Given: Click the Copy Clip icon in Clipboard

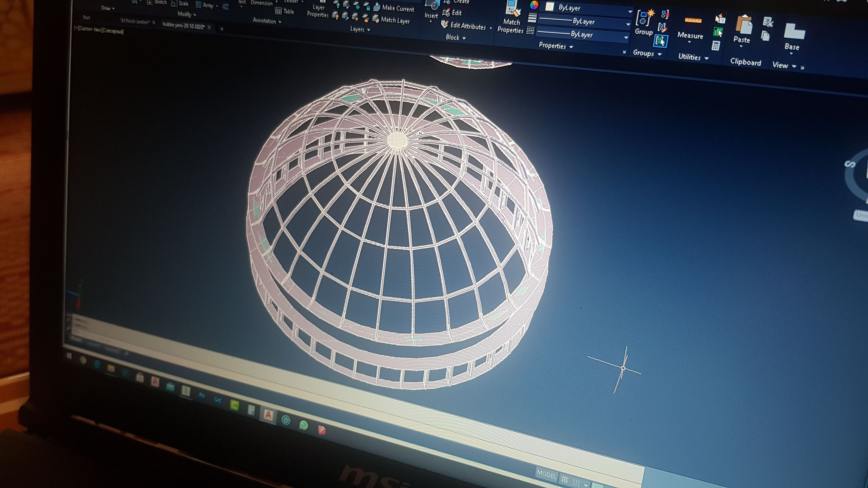Looking at the screenshot, I should click(x=765, y=36).
